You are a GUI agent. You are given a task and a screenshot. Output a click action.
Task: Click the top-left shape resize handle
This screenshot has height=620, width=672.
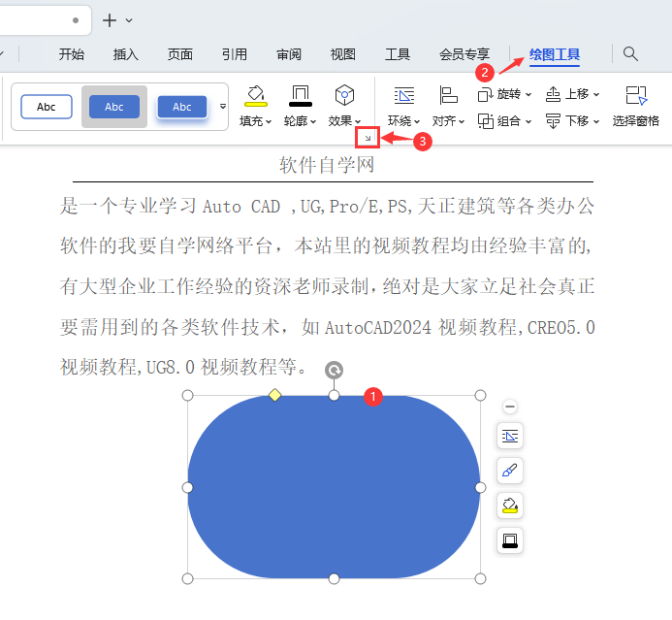pos(188,395)
